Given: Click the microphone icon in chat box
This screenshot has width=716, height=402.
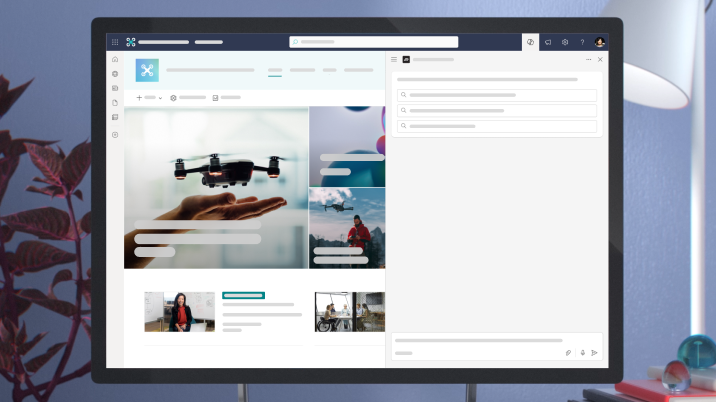Looking at the screenshot, I should tap(582, 352).
